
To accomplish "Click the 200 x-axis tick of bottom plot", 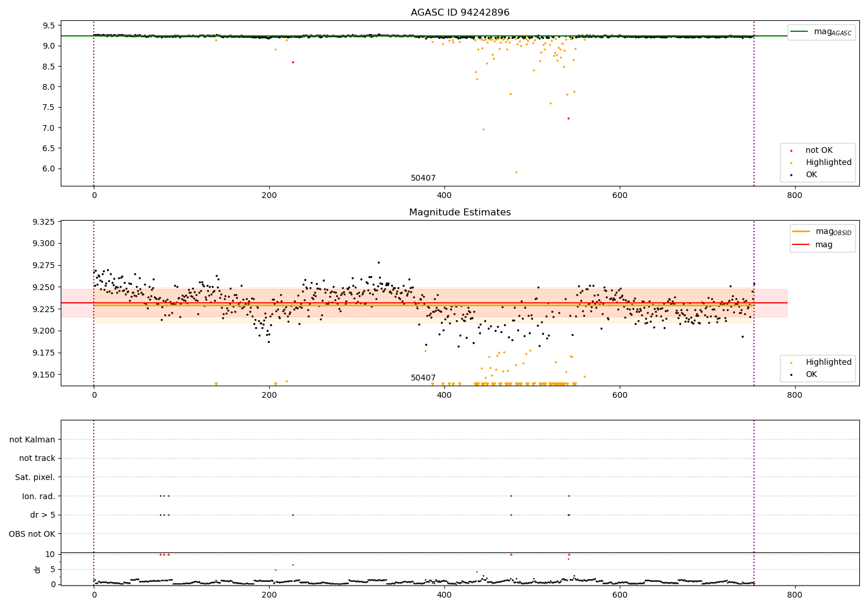I will pyautogui.click(x=269, y=595).
